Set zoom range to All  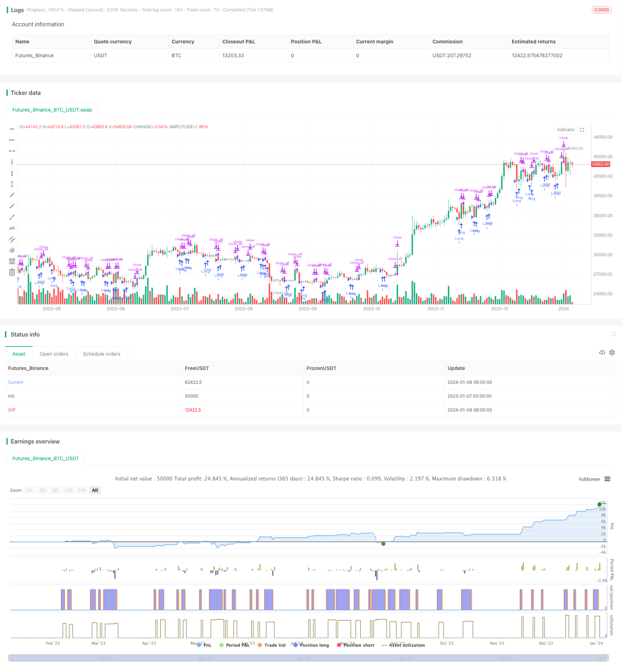coord(95,490)
